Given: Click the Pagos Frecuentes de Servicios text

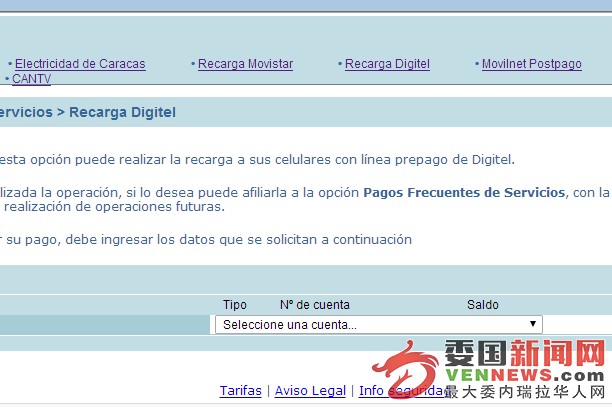Looking at the screenshot, I should pyautogui.click(x=464, y=192).
